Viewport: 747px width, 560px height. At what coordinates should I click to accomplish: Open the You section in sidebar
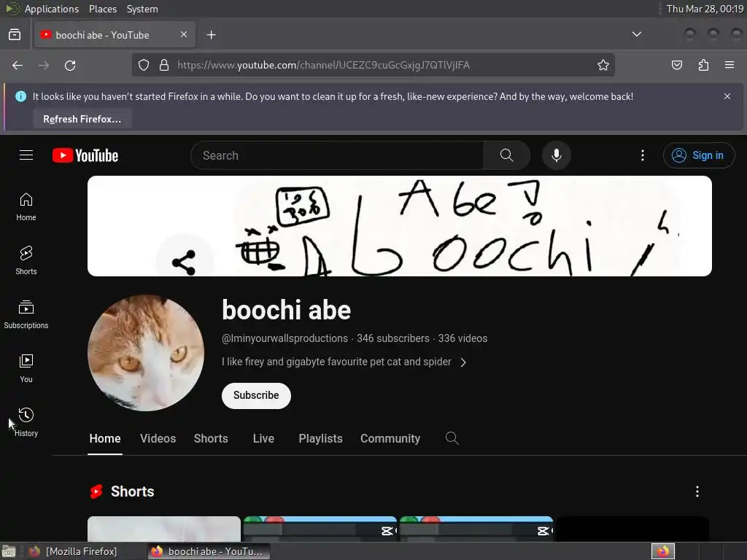26,368
